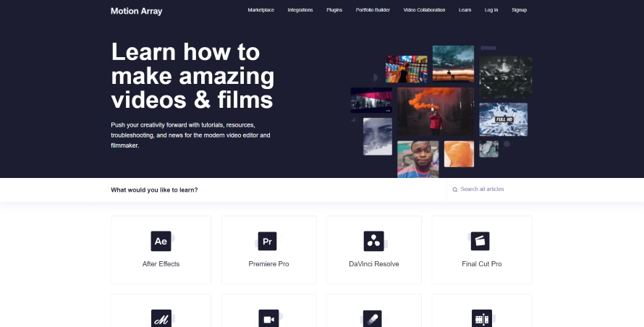Click the smiling man portrait thumbnail
This screenshot has width=644, height=327.
point(418,159)
